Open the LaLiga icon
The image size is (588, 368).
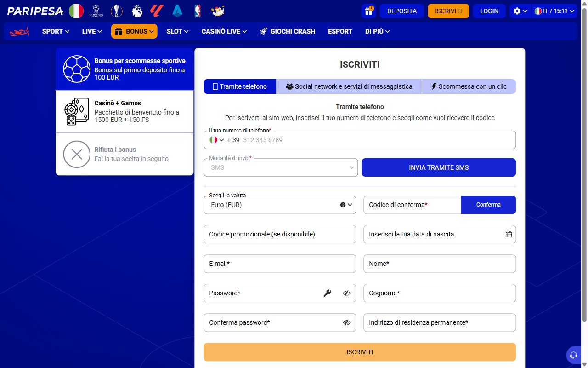tap(157, 11)
